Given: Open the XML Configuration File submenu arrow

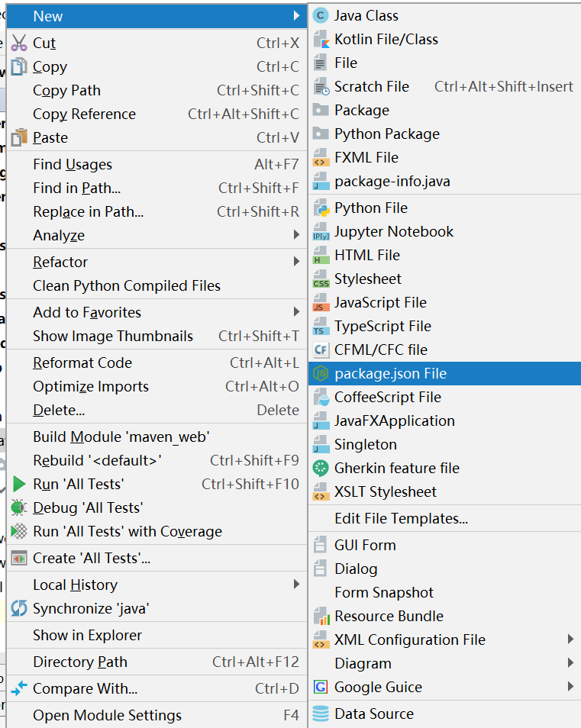Looking at the screenshot, I should 570,640.
